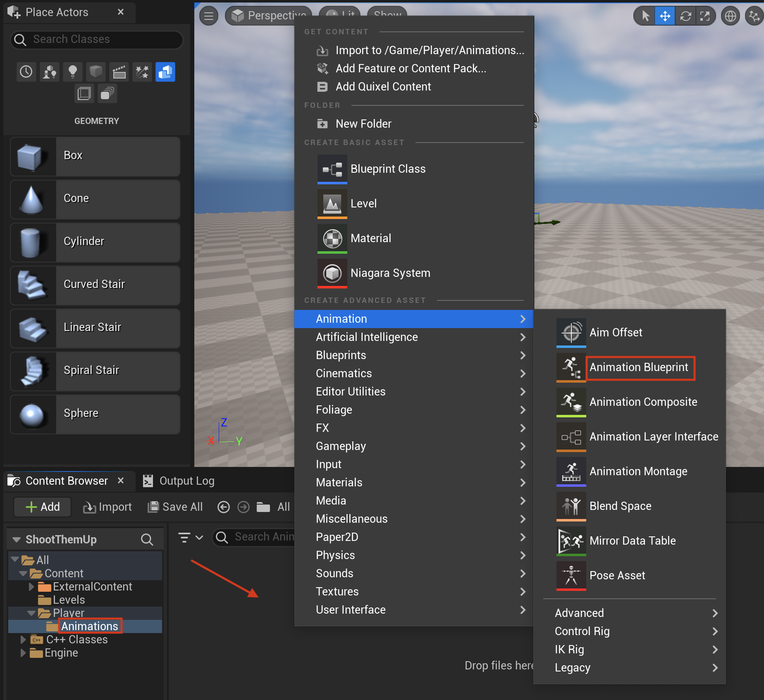
Task: Toggle world coordinate system globe icon
Action: (x=731, y=16)
